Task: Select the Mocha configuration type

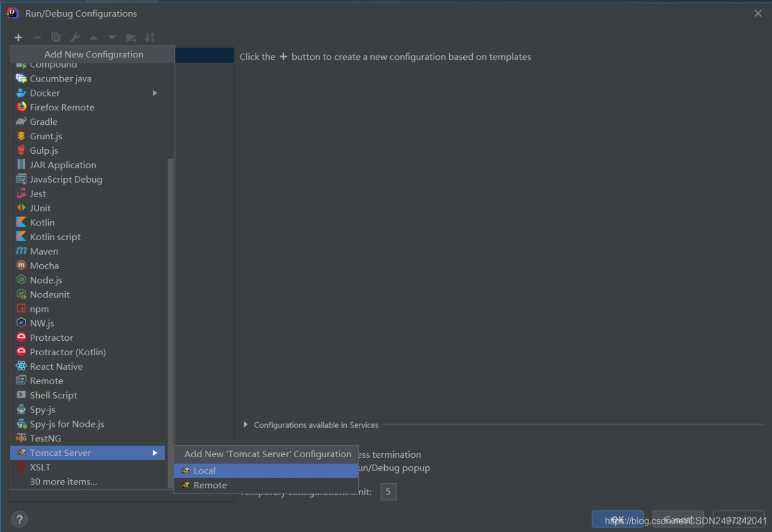Action: click(87, 266)
